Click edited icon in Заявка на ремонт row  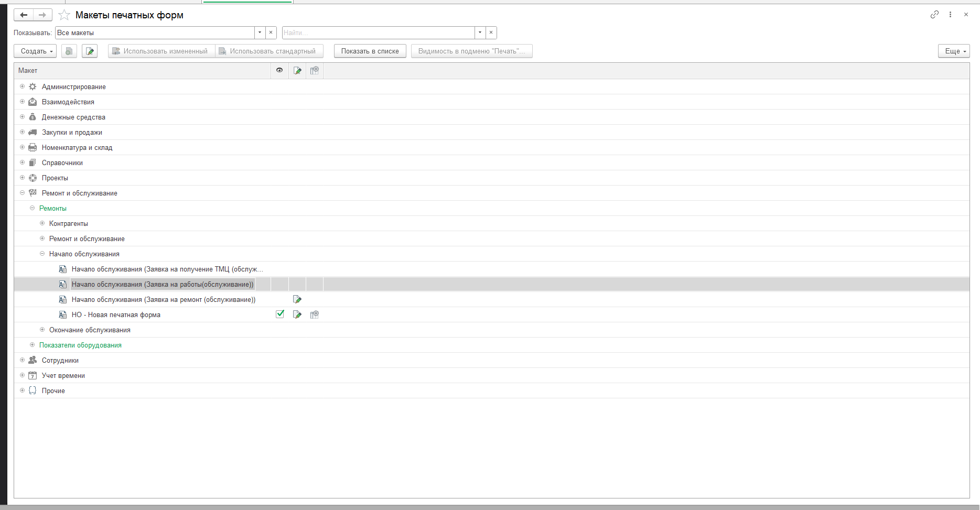[x=297, y=299]
